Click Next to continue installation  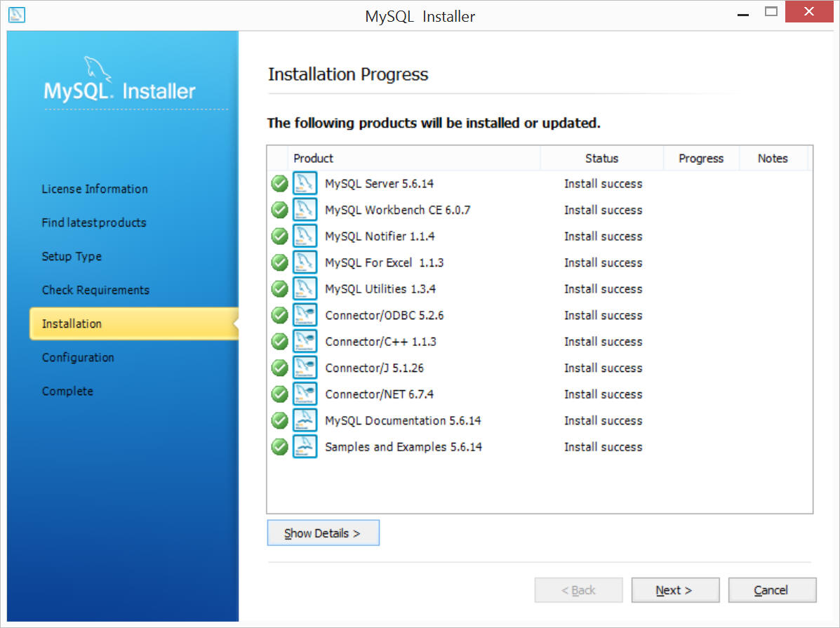675,590
